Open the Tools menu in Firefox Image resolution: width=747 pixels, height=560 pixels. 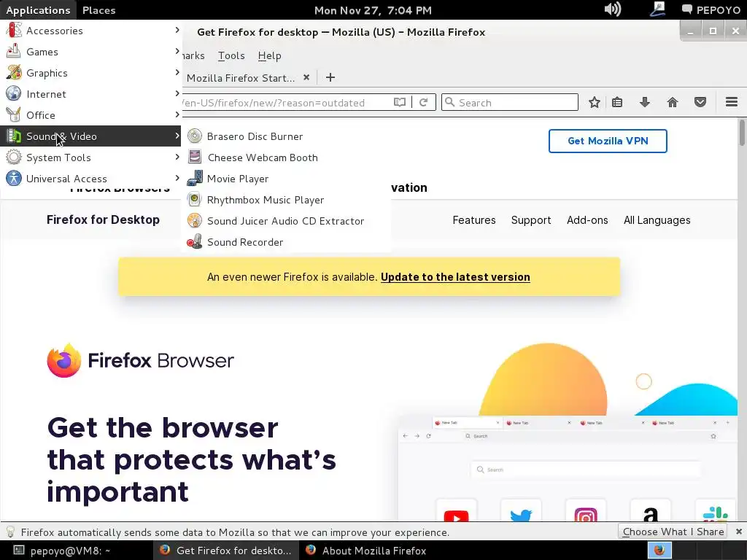point(231,55)
